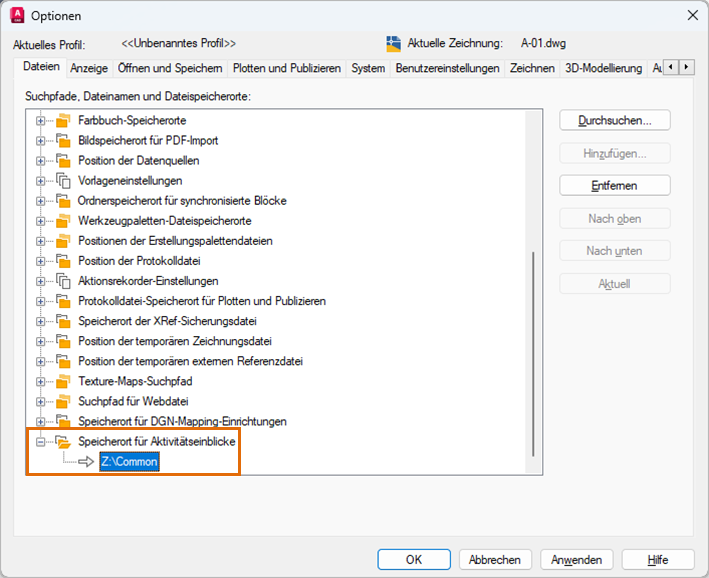The height and width of the screenshot is (578, 709).
Task: Click the Vorlageneinstellungen document stack icon
Action: [63, 180]
